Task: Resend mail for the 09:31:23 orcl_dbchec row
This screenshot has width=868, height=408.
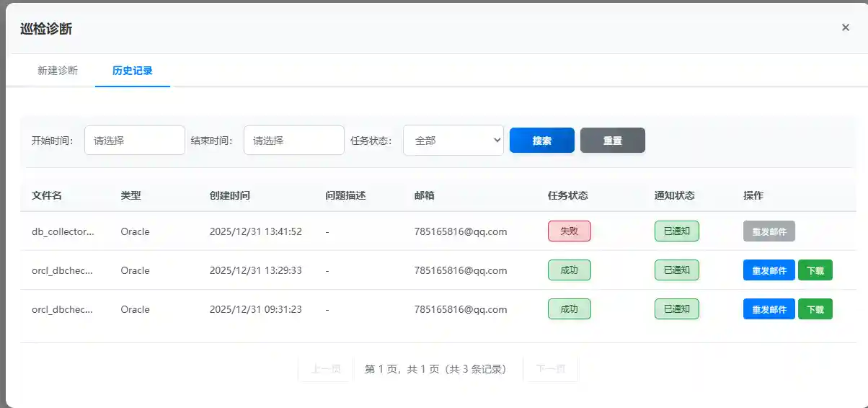Action: coord(769,309)
